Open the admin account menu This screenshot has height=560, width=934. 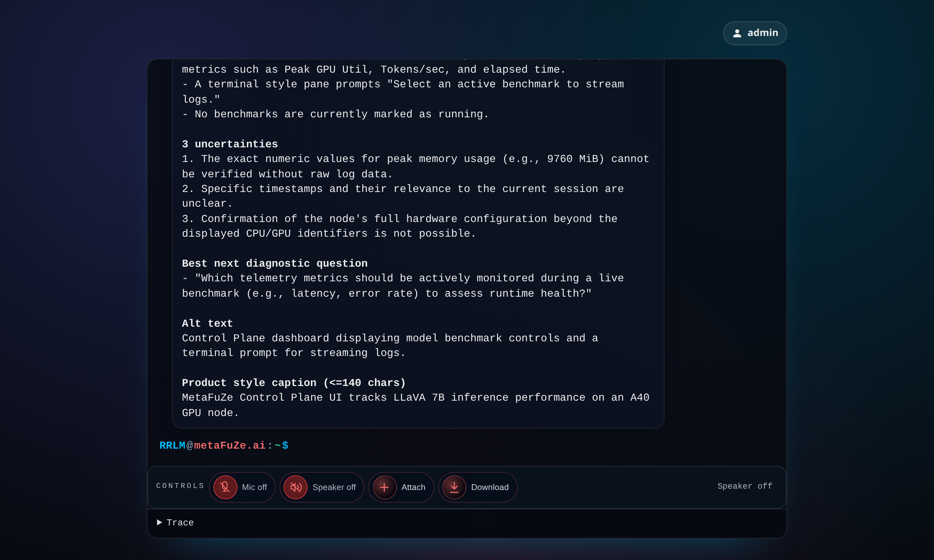click(762, 33)
